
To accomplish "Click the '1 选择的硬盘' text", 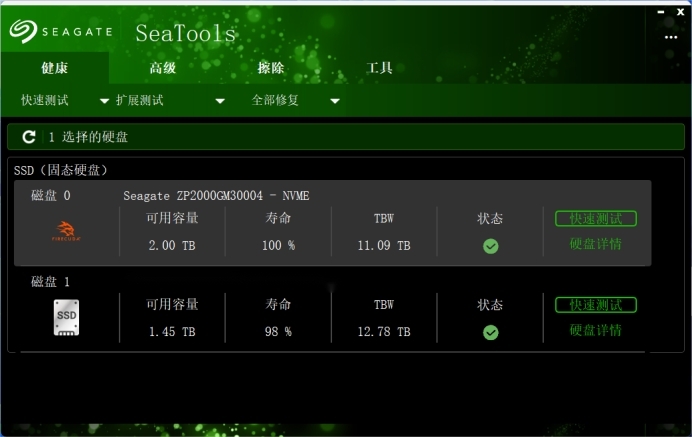I will [88, 137].
